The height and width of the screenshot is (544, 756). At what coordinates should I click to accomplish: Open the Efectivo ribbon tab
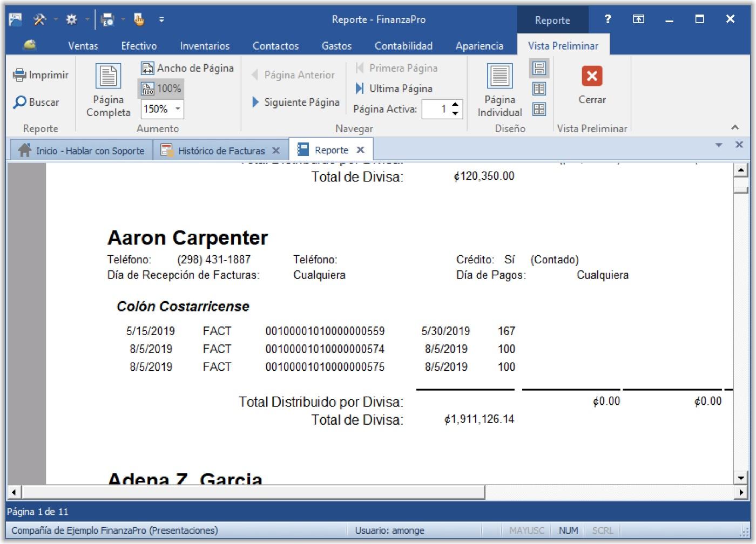(x=139, y=46)
